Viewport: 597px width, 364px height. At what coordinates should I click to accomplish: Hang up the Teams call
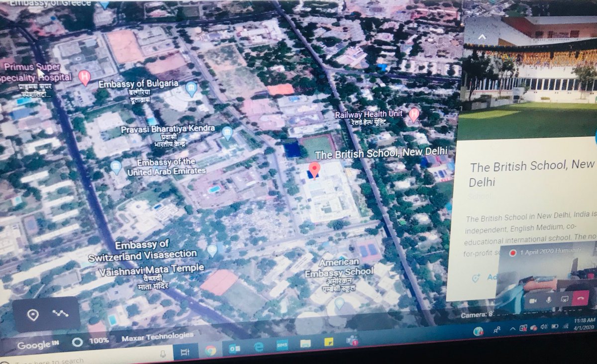coord(581,298)
